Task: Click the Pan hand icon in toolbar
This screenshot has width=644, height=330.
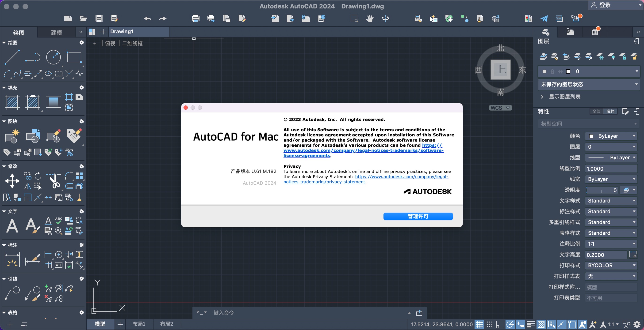Action: [369, 19]
